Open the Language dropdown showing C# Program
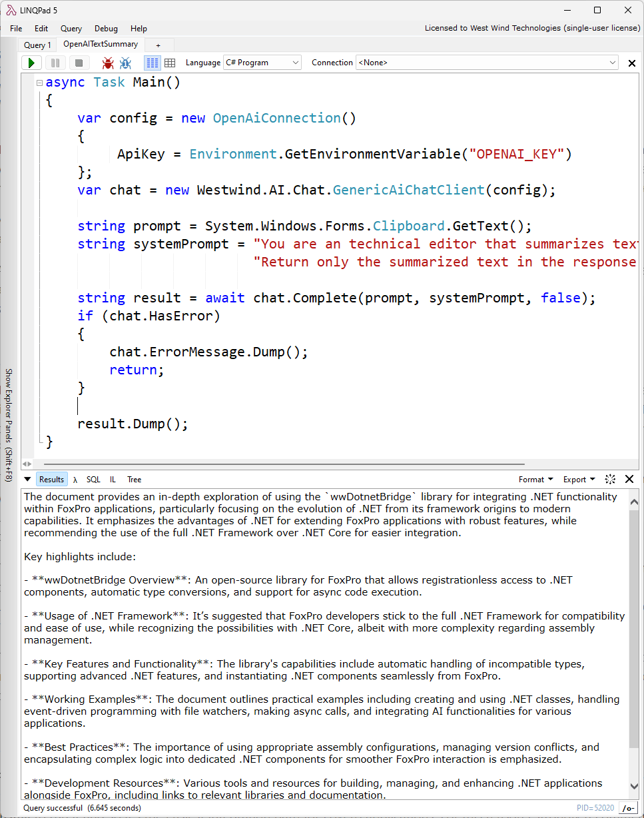644x818 pixels. (262, 63)
